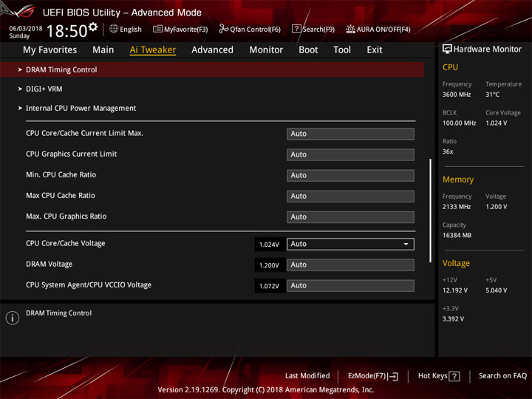Click the 06/03/2018 date text
This screenshot has width=532, height=399.
[26, 29]
